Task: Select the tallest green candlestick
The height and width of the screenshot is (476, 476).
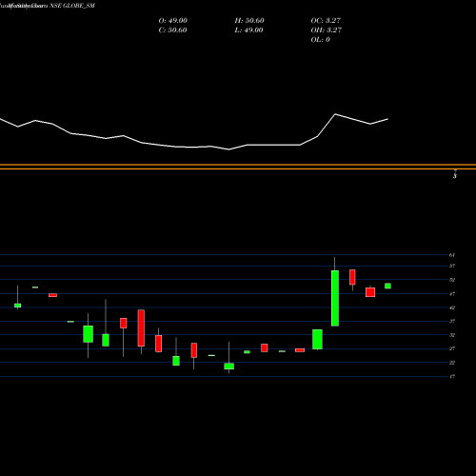Action: click(335, 298)
